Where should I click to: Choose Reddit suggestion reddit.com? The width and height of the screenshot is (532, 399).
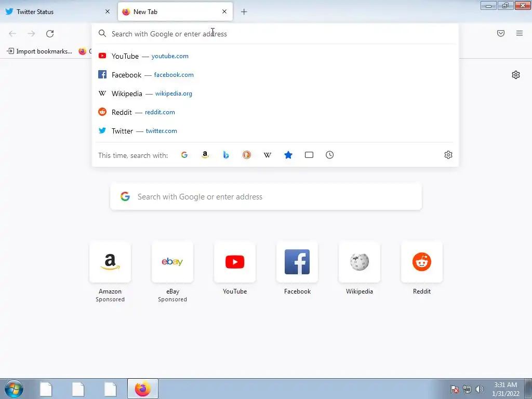[275, 112]
